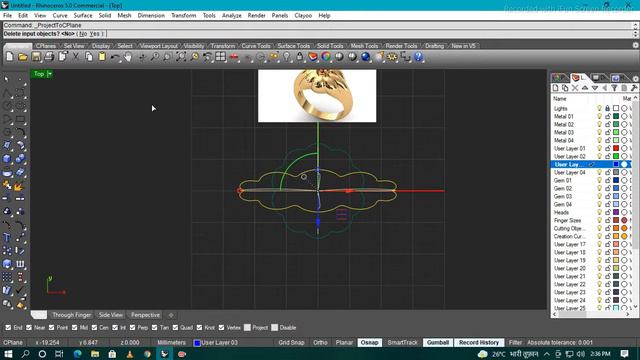Toggle the Point osnap checkbox

coord(51,327)
